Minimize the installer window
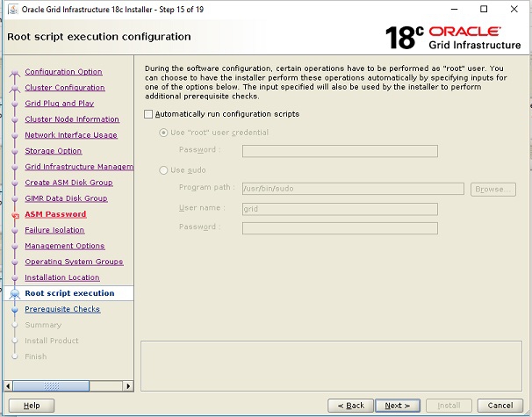532x417 pixels. (454, 9)
